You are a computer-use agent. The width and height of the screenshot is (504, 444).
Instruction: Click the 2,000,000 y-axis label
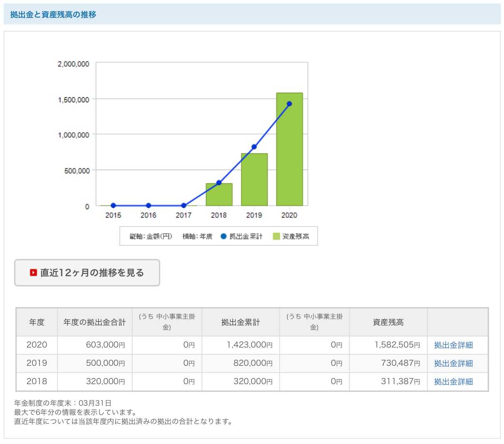(x=73, y=64)
